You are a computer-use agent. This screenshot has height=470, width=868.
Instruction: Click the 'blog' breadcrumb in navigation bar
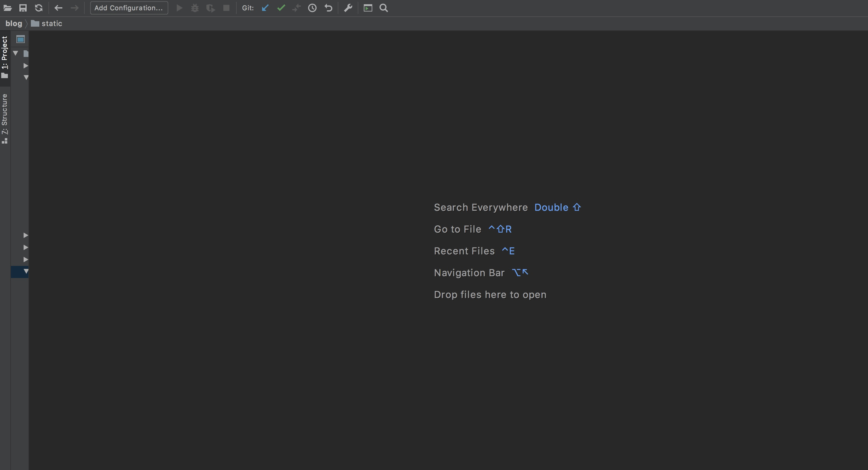pos(14,23)
